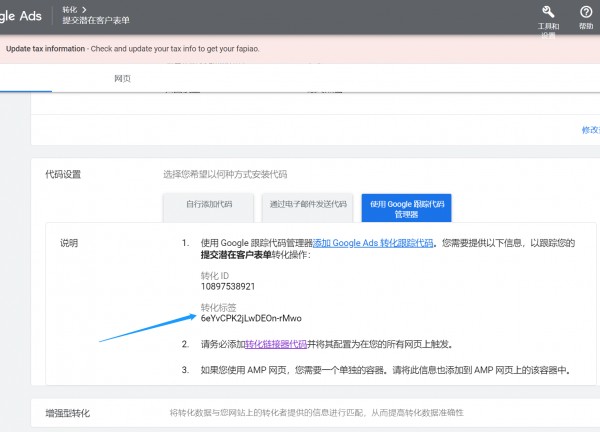The image size is (600, 432).
Task: Click the Update tax information notice
Action: point(133,49)
